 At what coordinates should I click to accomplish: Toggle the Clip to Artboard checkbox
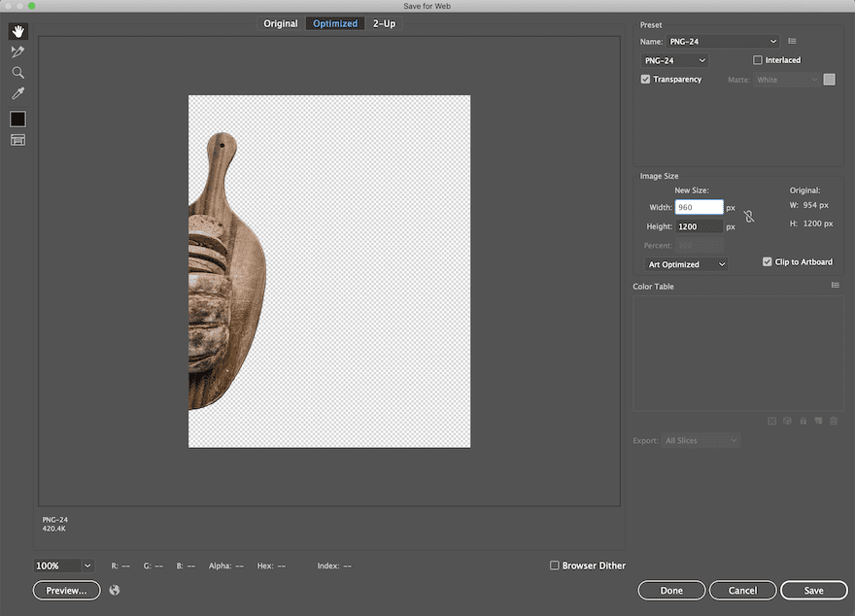point(768,262)
